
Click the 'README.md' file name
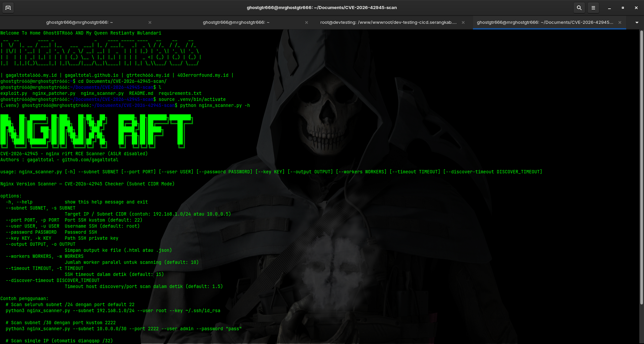pos(141,94)
